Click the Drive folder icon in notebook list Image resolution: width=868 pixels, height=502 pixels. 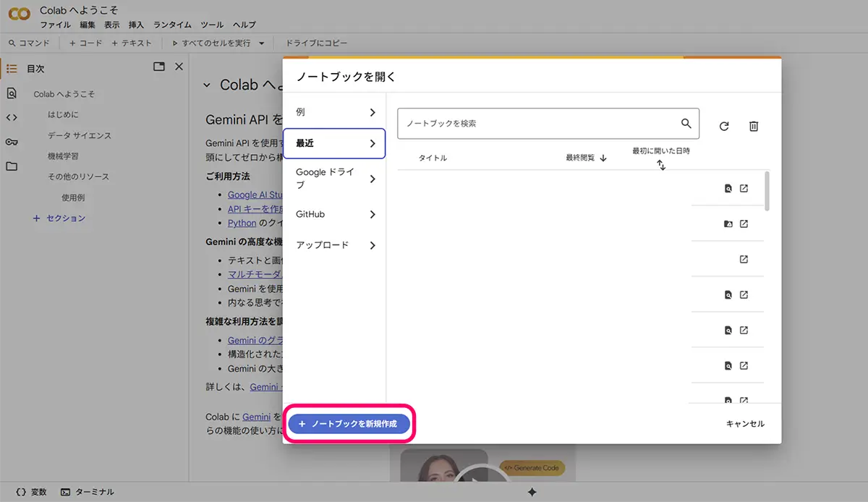click(728, 224)
